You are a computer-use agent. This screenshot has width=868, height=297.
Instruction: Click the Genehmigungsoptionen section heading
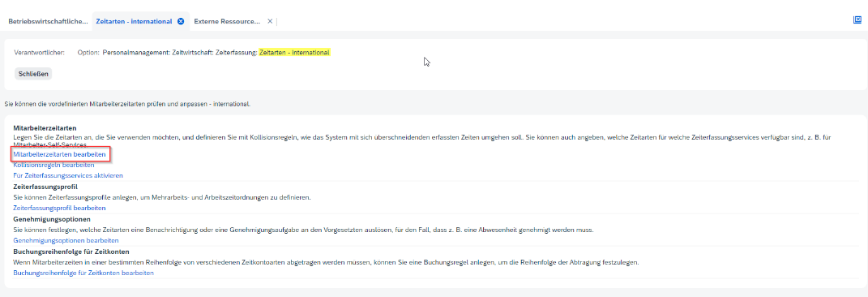tap(52, 219)
